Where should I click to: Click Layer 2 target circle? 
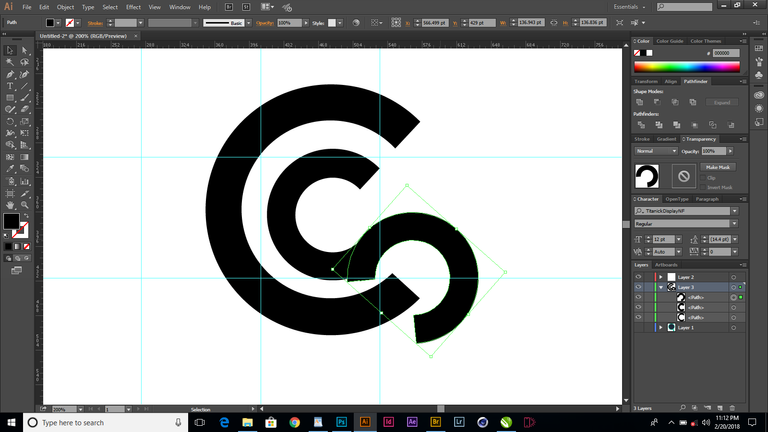point(733,277)
